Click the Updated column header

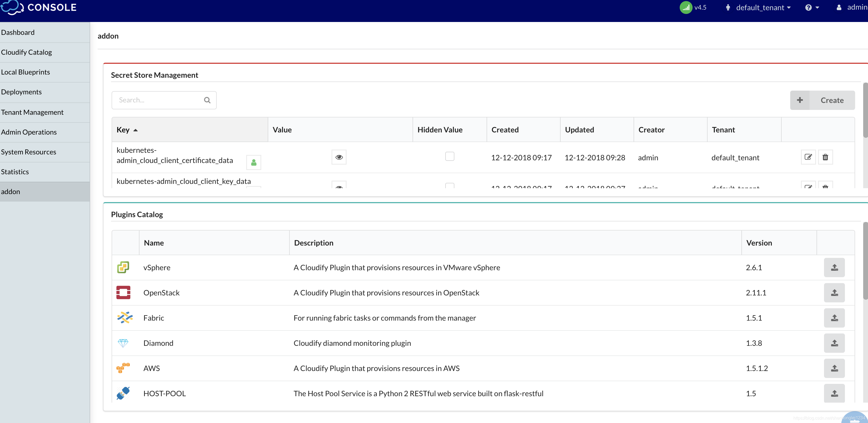click(x=597, y=130)
